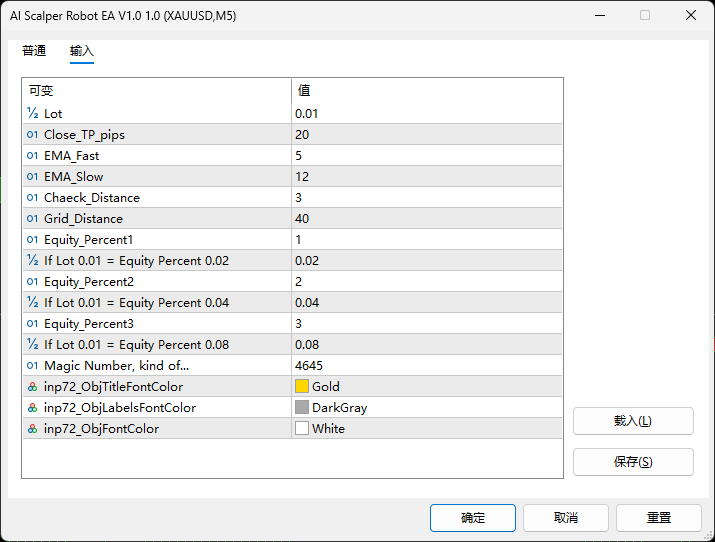The image size is (715, 542).
Task: Click the icon beside Magic Number row
Action: pyautogui.click(x=32, y=366)
